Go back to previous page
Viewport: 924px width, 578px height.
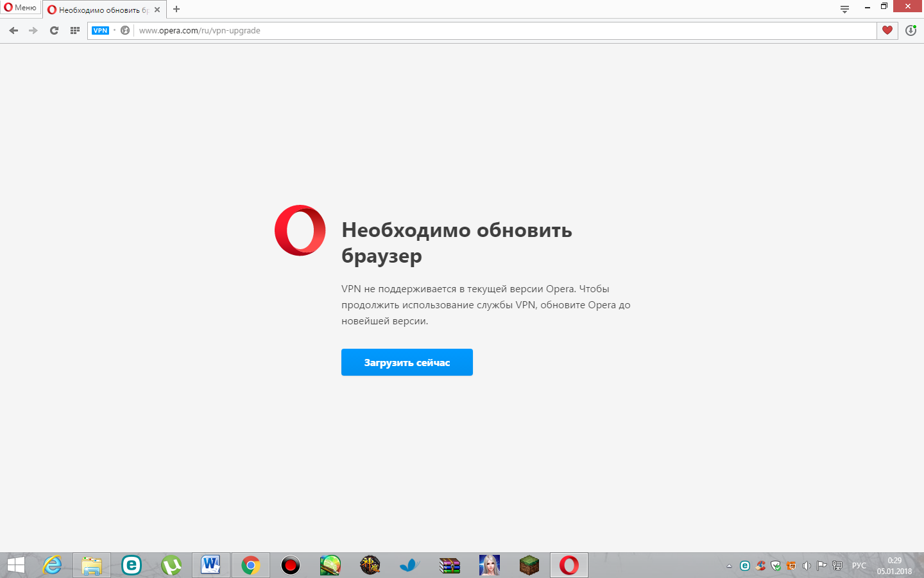coord(13,30)
